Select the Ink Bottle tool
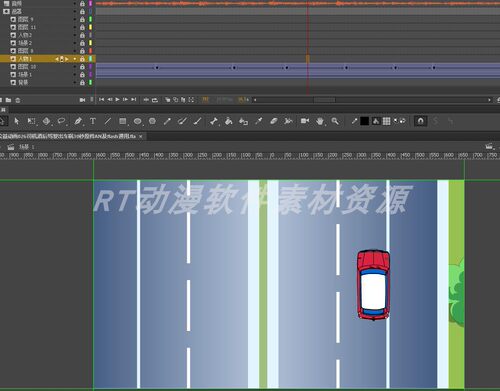The image size is (500, 391). click(244, 121)
